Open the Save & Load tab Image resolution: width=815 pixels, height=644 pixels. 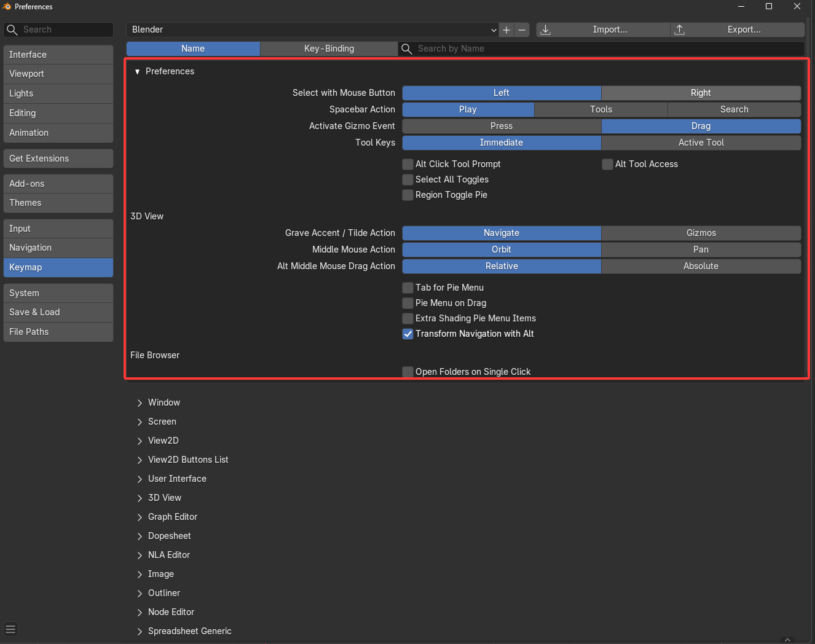click(58, 312)
